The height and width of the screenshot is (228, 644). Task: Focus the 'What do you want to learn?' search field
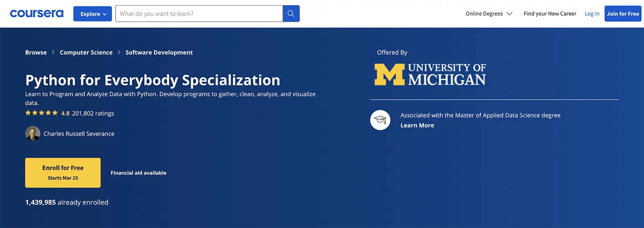pos(199,13)
